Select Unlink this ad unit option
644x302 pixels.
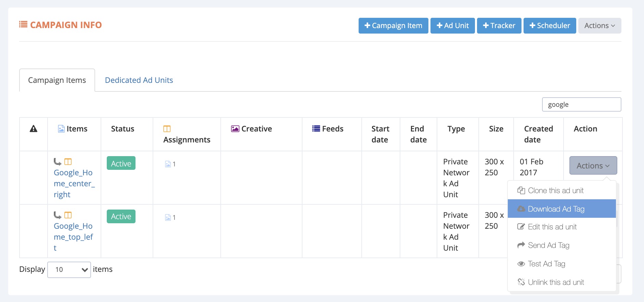tap(556, 282)
